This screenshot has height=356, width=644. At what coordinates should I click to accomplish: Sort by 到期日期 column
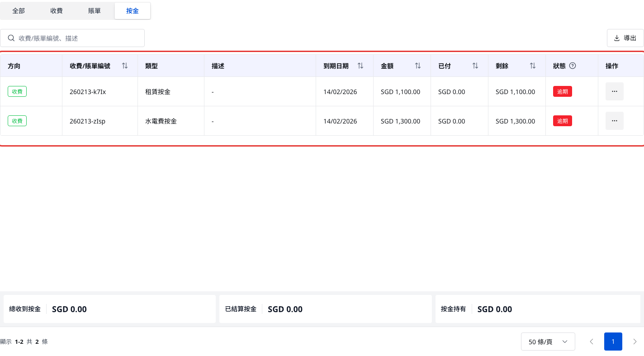pyautogui.click(x=360, y=66)
